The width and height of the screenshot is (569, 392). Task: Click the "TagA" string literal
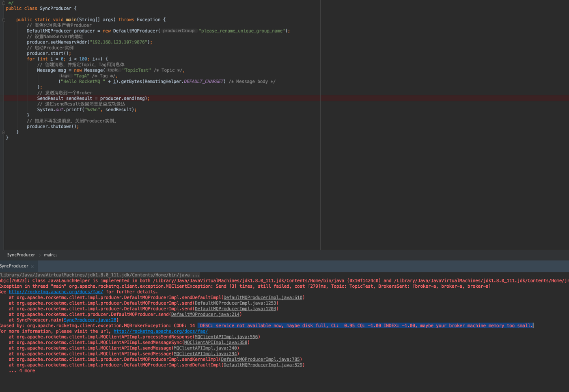(x=81, y=76)
